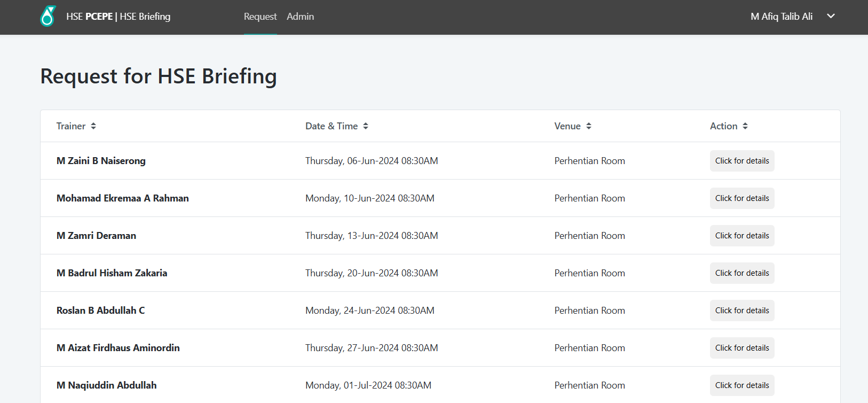Sort by Date & Time arrows icon
868x403 pixels.
(366, 126)
